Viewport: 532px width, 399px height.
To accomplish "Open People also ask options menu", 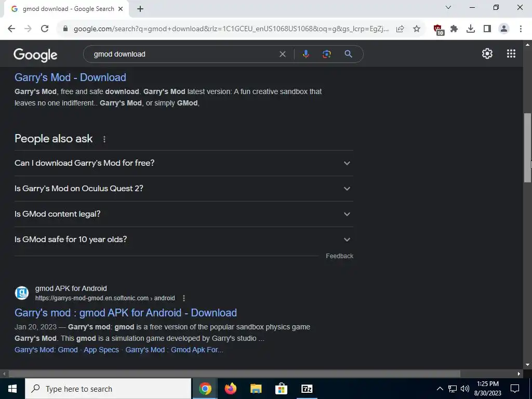I will point(104,139).
